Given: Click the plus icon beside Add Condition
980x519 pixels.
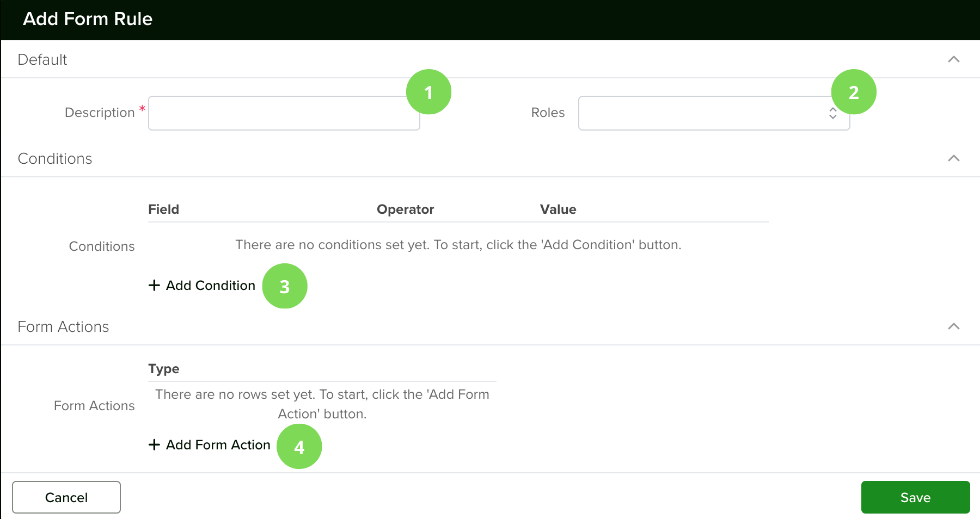Looking at the screenshot, I should (x=154, y=285).
